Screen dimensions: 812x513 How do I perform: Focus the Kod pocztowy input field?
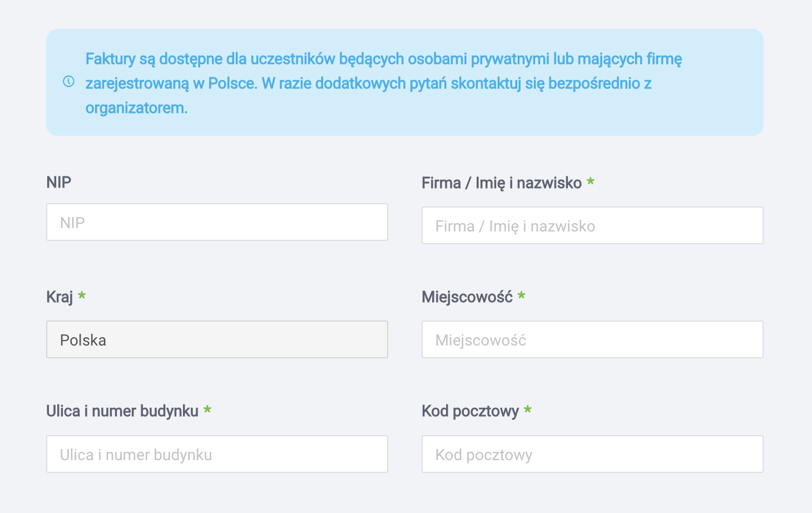[x=592, y=455]
